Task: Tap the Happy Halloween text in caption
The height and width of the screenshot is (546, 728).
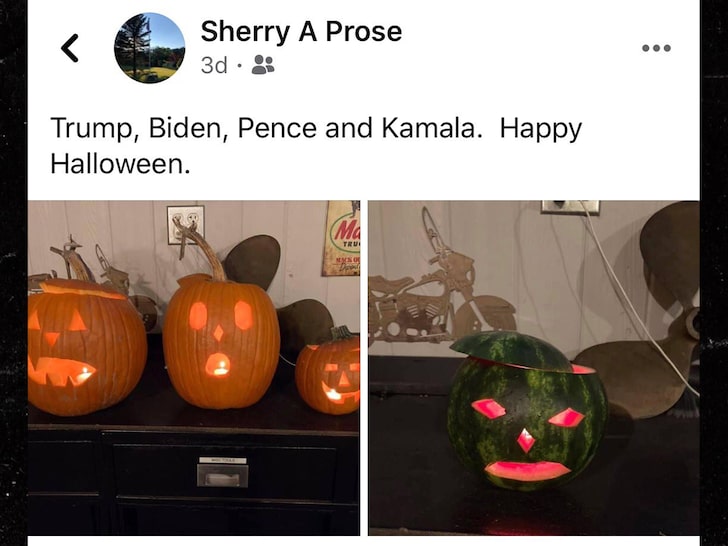Action: coord(316,146)
